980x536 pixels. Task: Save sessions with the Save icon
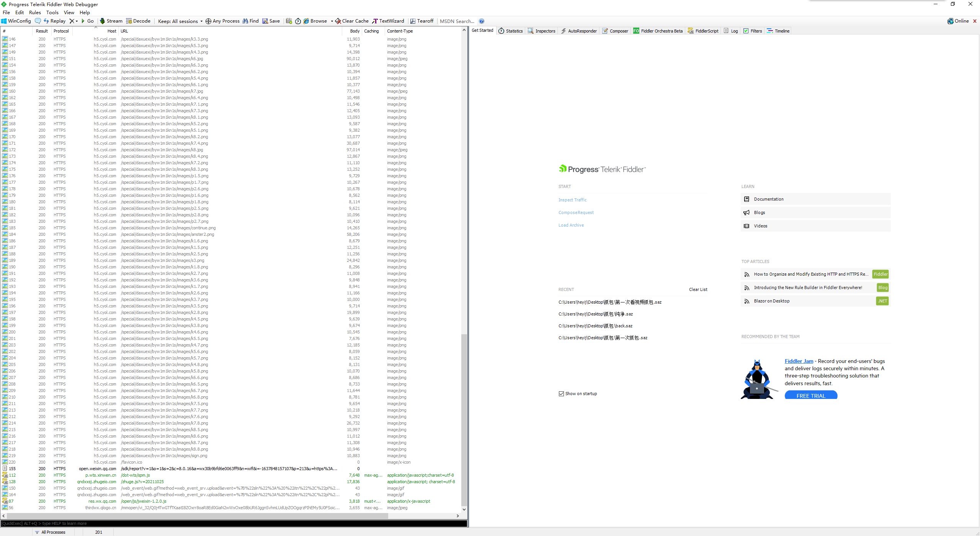coord(271,21)
